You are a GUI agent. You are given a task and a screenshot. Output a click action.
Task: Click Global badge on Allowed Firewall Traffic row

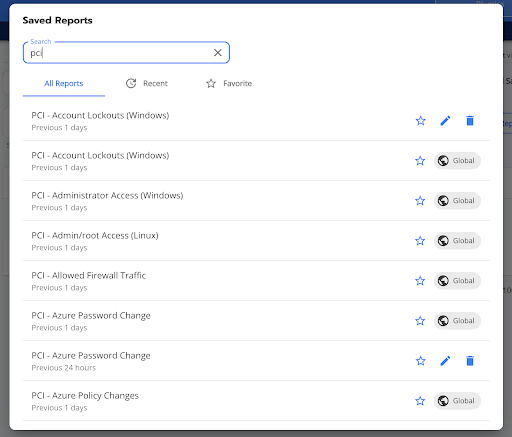[457, 281]
